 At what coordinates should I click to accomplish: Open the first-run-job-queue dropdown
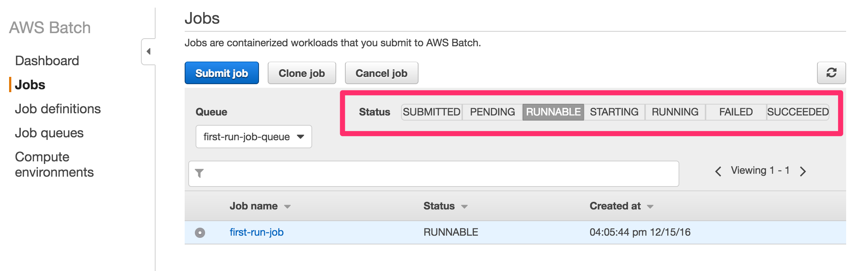tap(254, 137)
